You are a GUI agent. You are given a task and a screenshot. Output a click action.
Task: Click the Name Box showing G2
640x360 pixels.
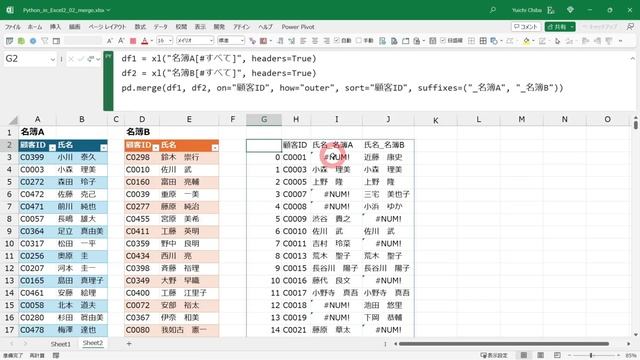27,59
